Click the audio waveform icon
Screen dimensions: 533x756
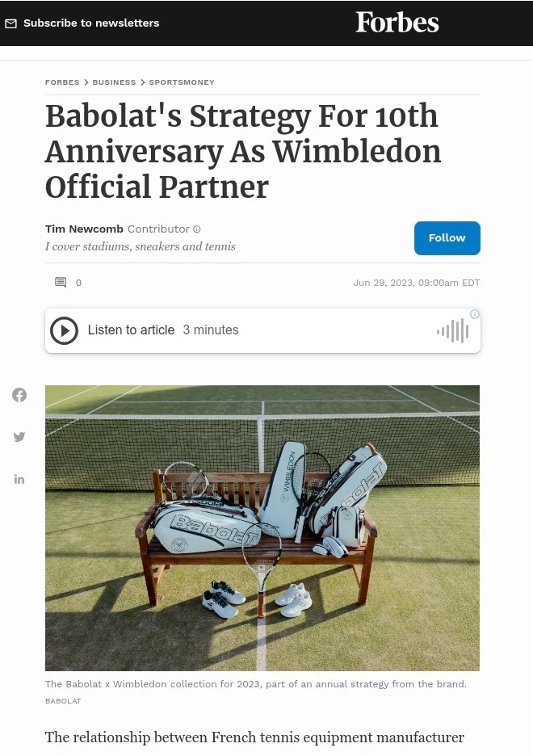coord(452,331)
